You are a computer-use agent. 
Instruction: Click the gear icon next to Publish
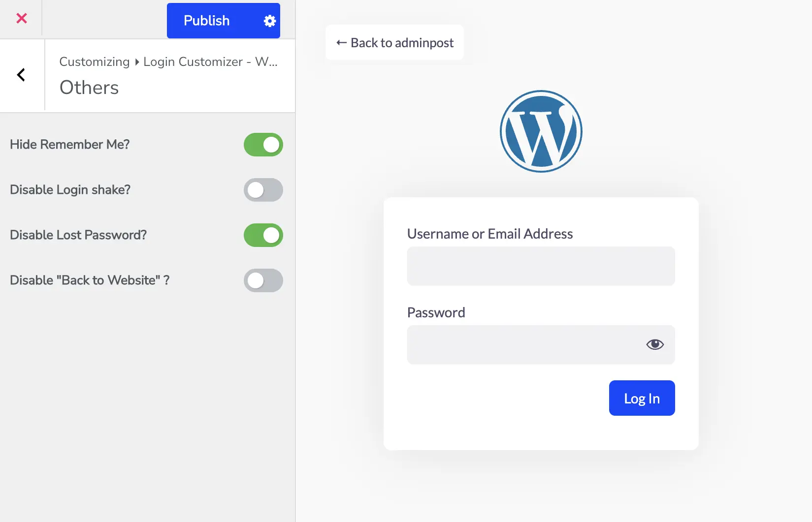pos(269,21)
